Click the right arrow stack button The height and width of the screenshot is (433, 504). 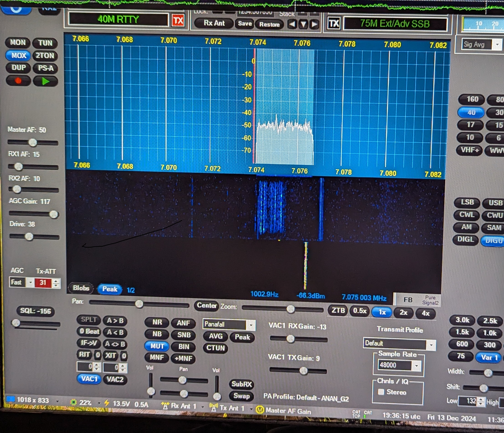(x=314, y=24)
